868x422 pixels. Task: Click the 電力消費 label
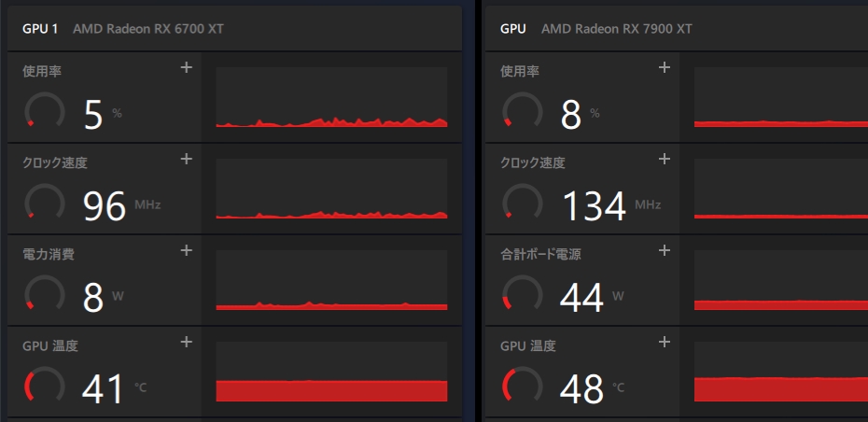49,254
